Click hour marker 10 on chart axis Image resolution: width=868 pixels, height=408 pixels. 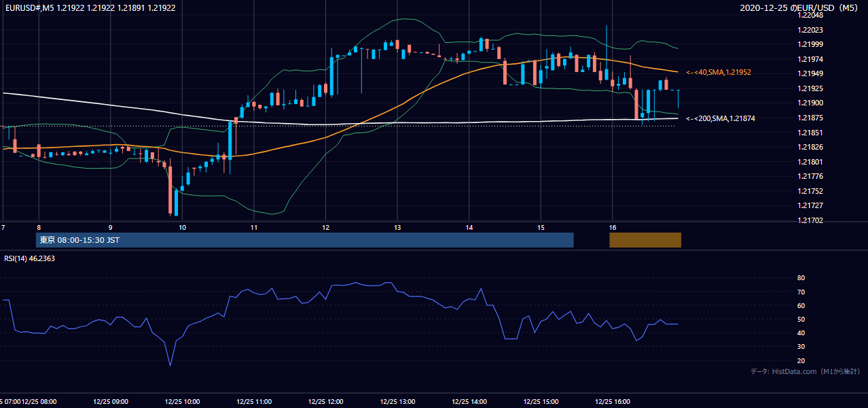coord(181,227)
